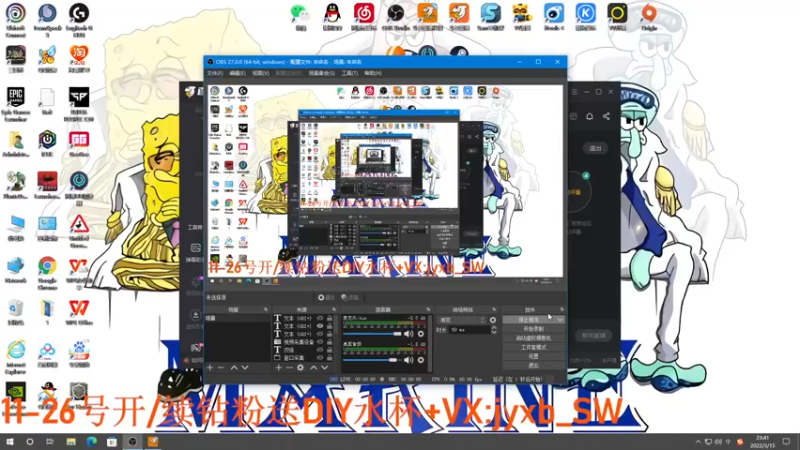Move the source down in the Sources panel

324,367
